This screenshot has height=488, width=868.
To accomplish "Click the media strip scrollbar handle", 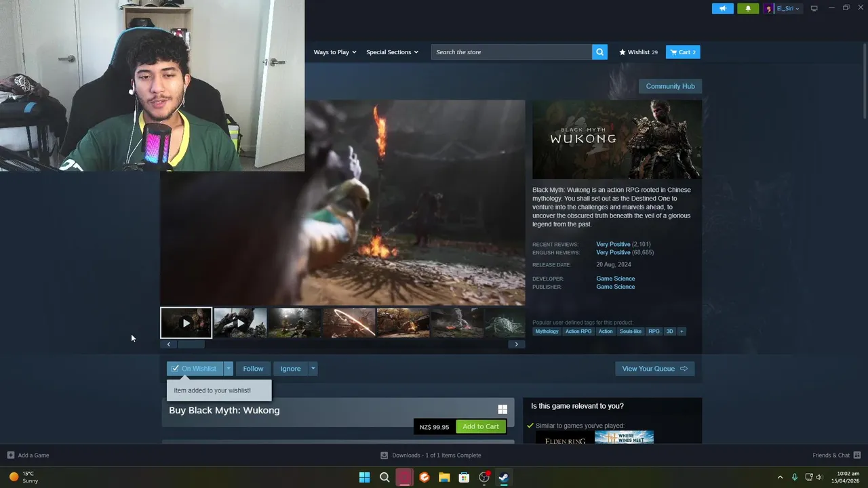I will click(x=191, y=344).
